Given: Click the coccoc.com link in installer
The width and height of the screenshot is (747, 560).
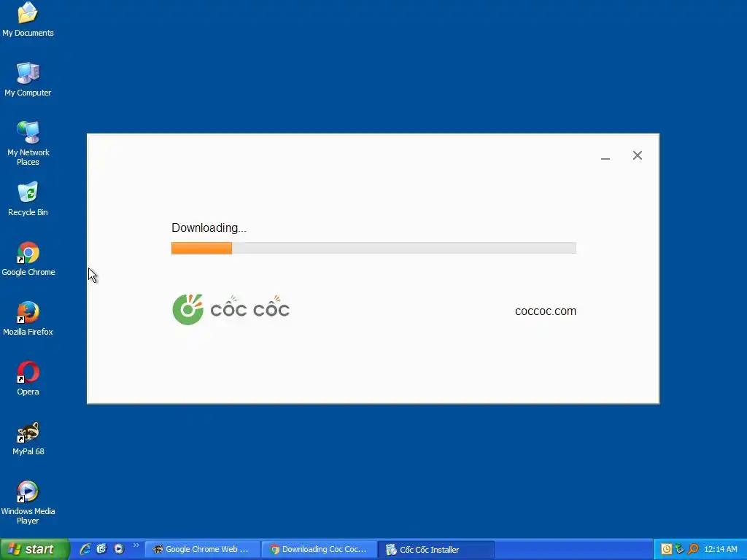Looking at the screenshot, I should [546, 311].
